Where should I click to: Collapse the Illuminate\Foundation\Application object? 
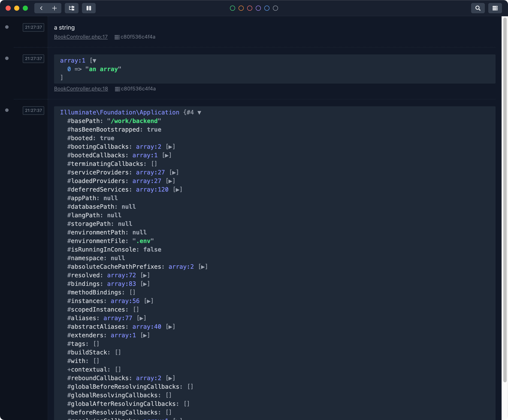199,112
